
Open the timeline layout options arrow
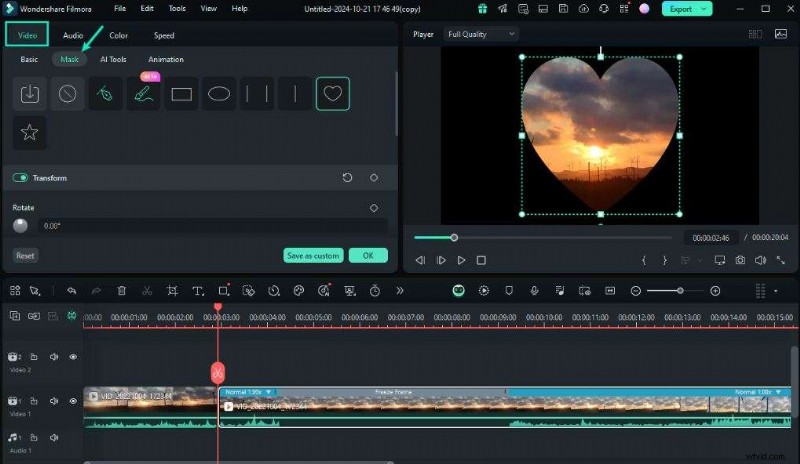pos(776,291)
